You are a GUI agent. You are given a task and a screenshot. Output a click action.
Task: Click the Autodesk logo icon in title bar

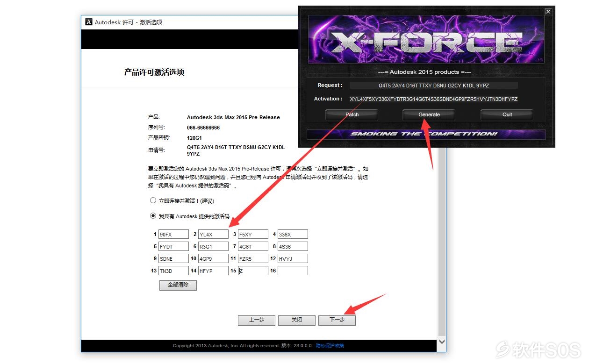[x=89, y=22]
